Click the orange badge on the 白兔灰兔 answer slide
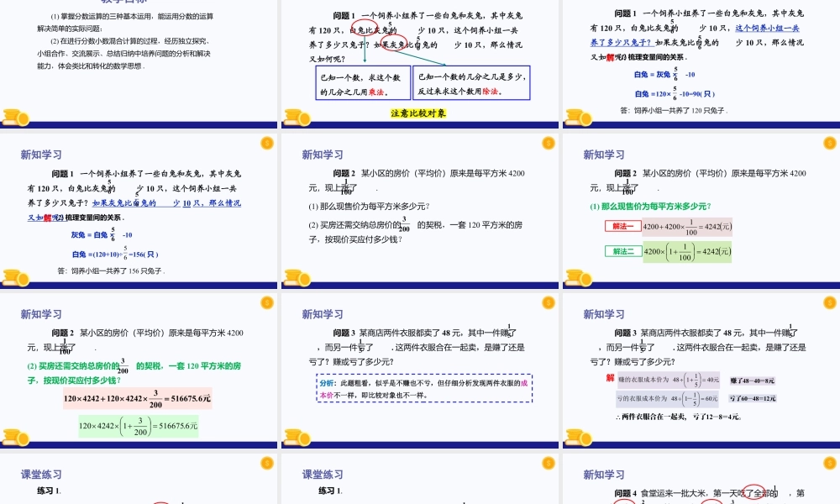This screenshot has height=504, width=840. [266, 144]
